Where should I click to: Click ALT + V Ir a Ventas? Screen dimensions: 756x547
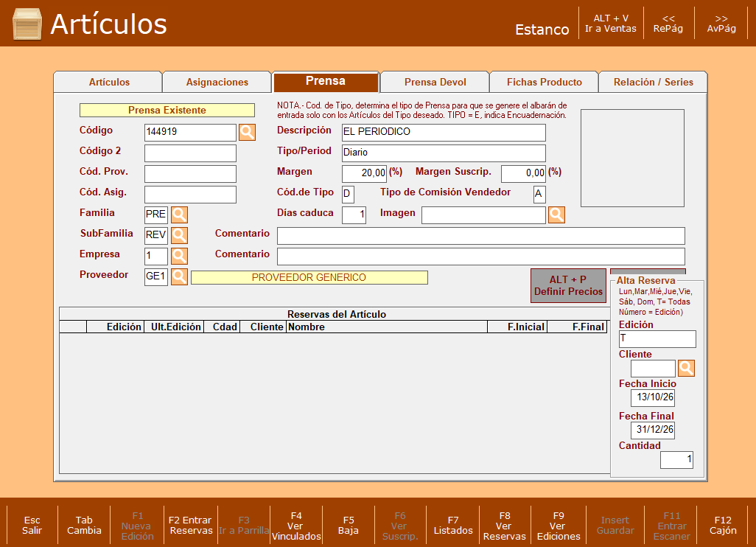coord(610,23)
